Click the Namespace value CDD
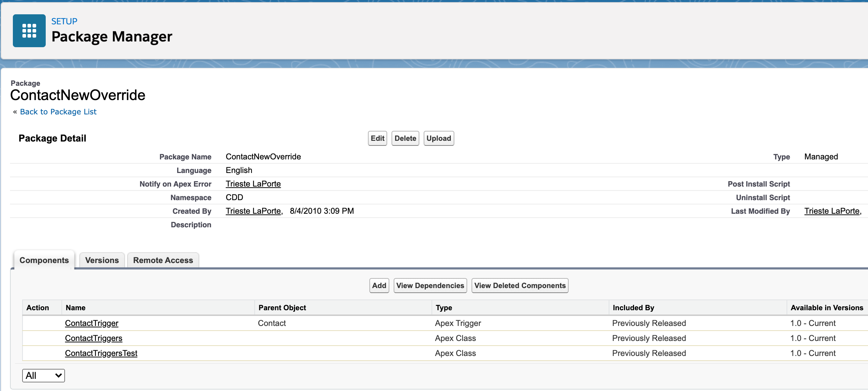 [x=234, y=197]
